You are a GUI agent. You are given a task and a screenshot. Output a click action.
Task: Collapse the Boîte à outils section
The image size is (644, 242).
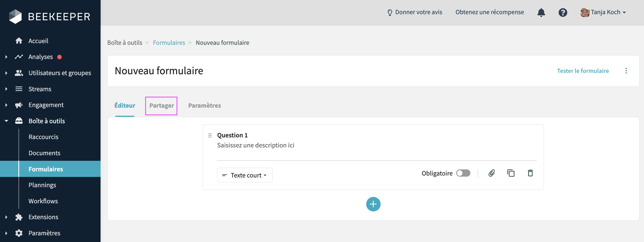[6, 121]
